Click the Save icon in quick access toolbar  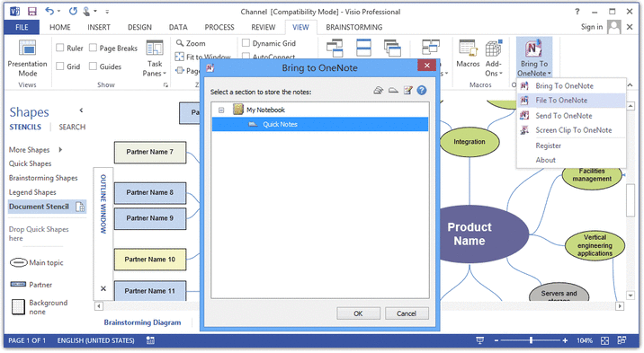coord(31,12)
